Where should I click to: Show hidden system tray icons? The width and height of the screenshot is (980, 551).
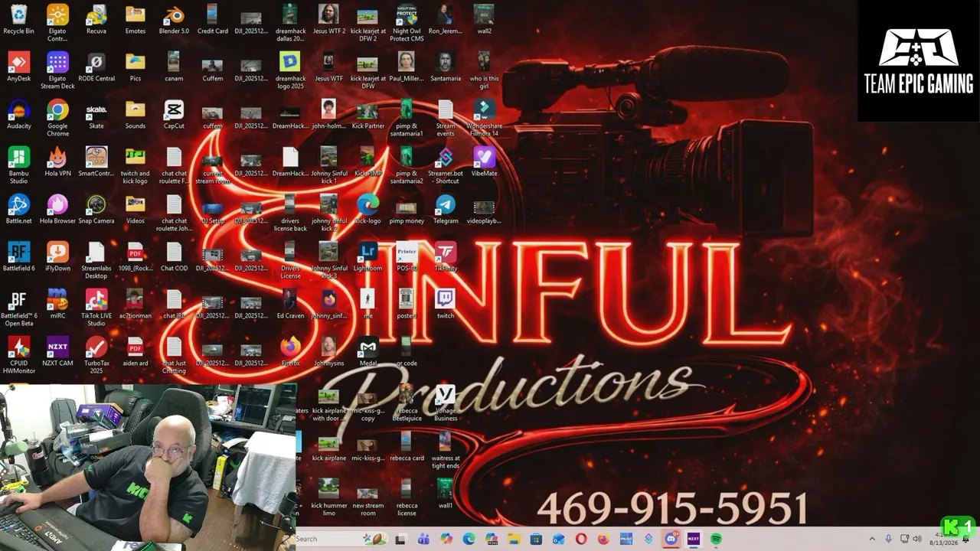(872, 539)
